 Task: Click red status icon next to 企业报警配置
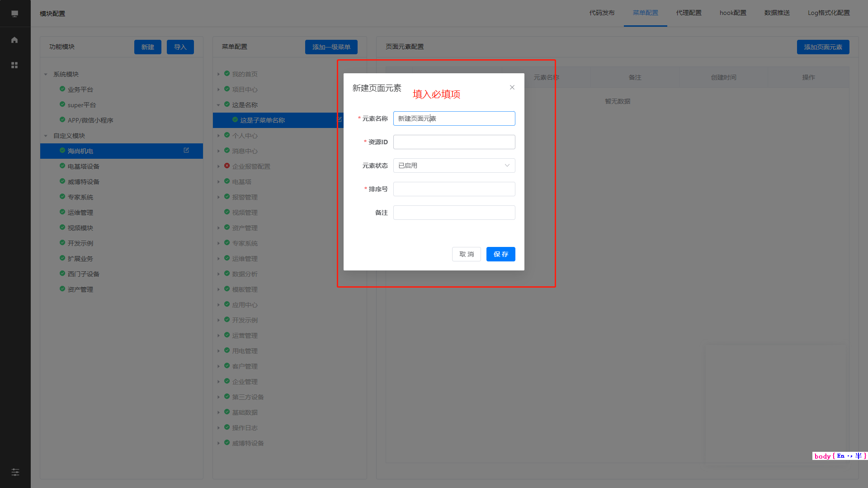pyautogui.click(x=227, y=166)
